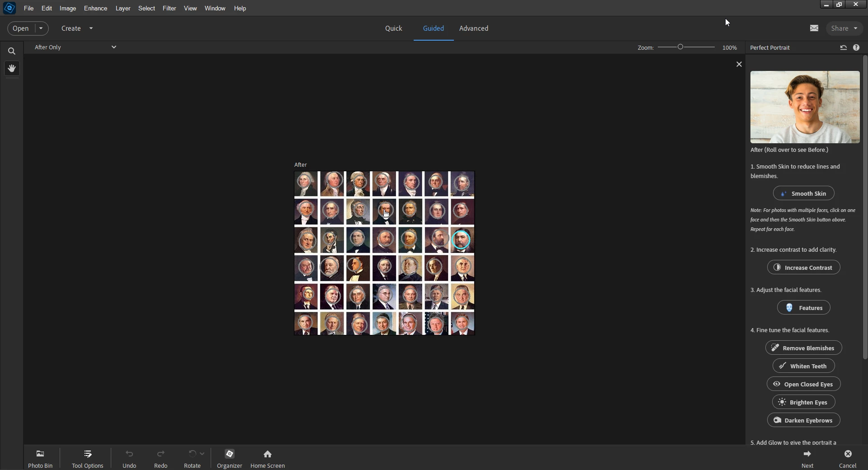Reset the Perfect Portrait panel
This screenshot has width=868, height=470.
click(x=843, y=47)
